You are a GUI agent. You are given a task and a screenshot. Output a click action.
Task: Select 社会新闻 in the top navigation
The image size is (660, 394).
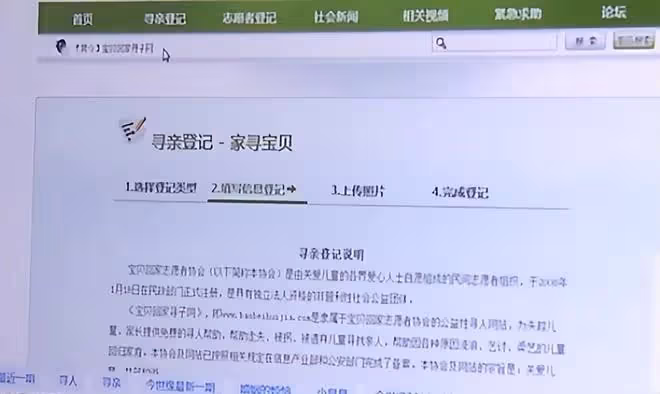(x=336, y=16)
